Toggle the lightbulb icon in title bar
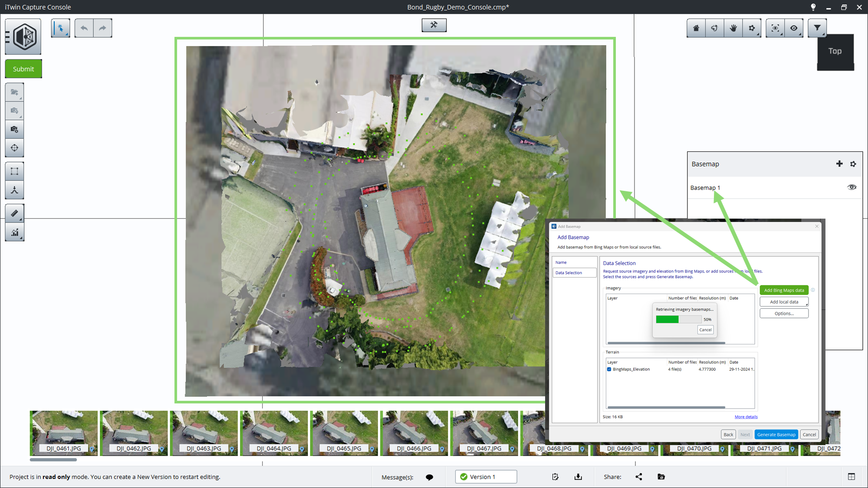This screenshot has width=868, height=488. click(x=813, y=7)
